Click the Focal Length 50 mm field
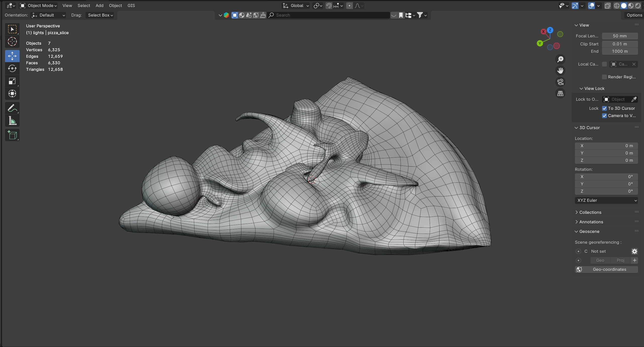 point(620,36)
